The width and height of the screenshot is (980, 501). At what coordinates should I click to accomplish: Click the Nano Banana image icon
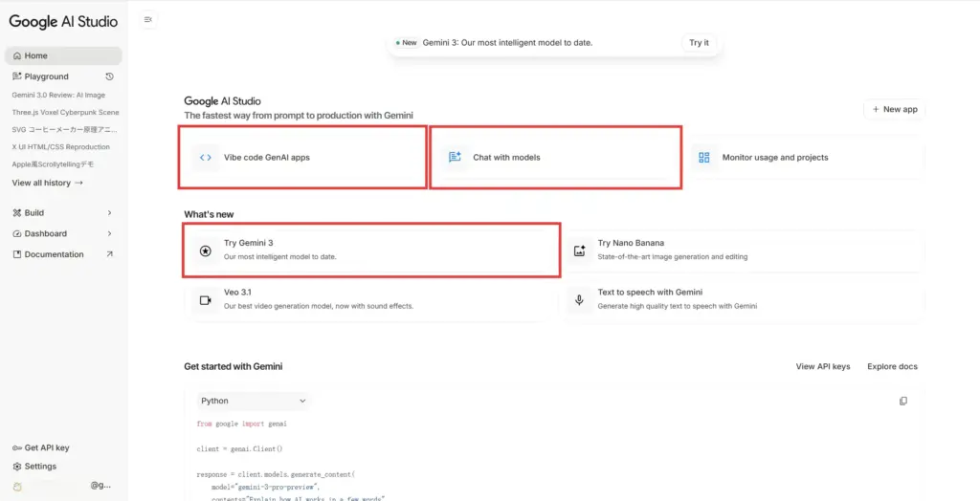coord(579,250)
